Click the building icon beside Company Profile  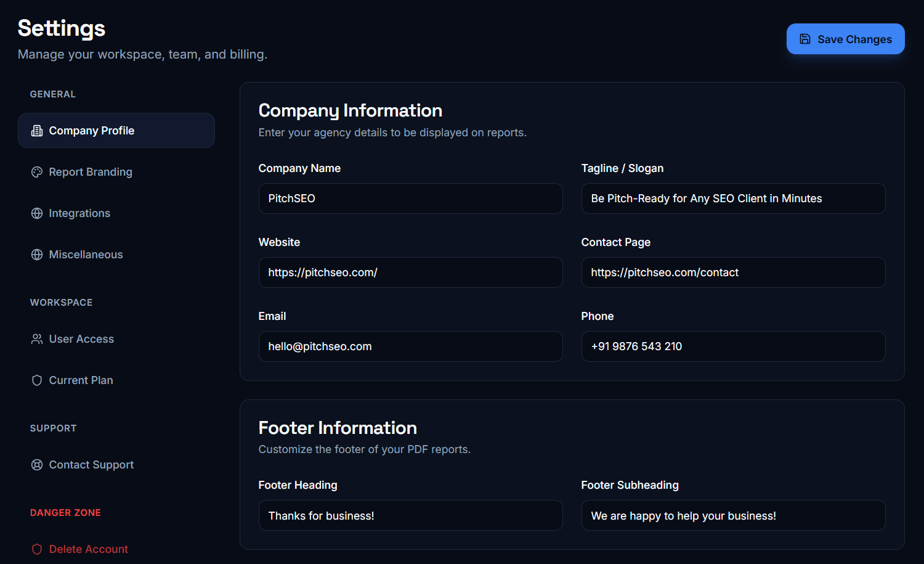pyautogui.click(x=37, y=131)
